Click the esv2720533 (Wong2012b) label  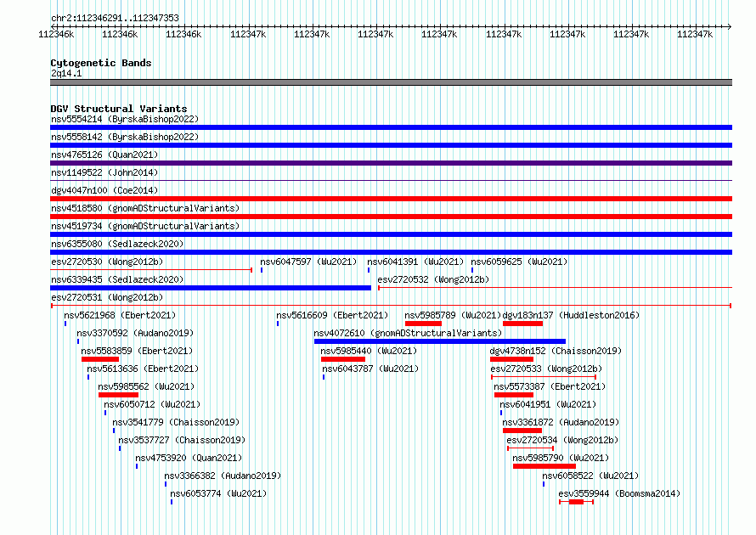point(546,369)
